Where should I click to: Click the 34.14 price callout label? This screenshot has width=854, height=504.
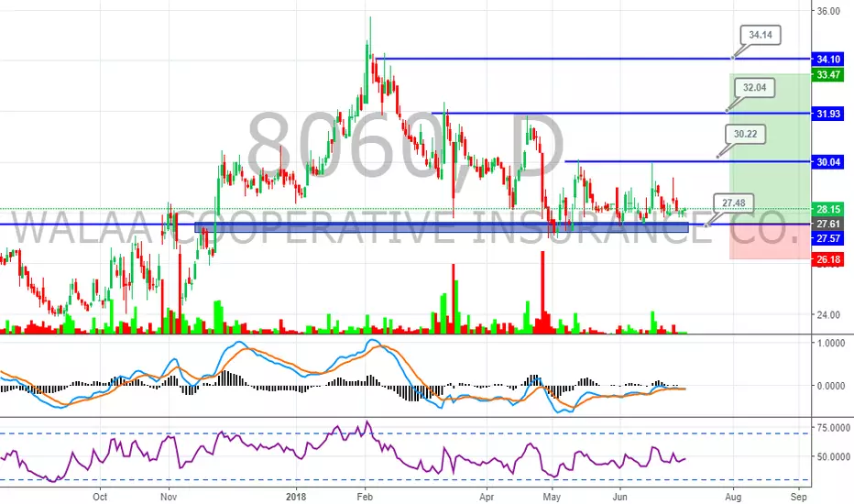click(761, 35)
